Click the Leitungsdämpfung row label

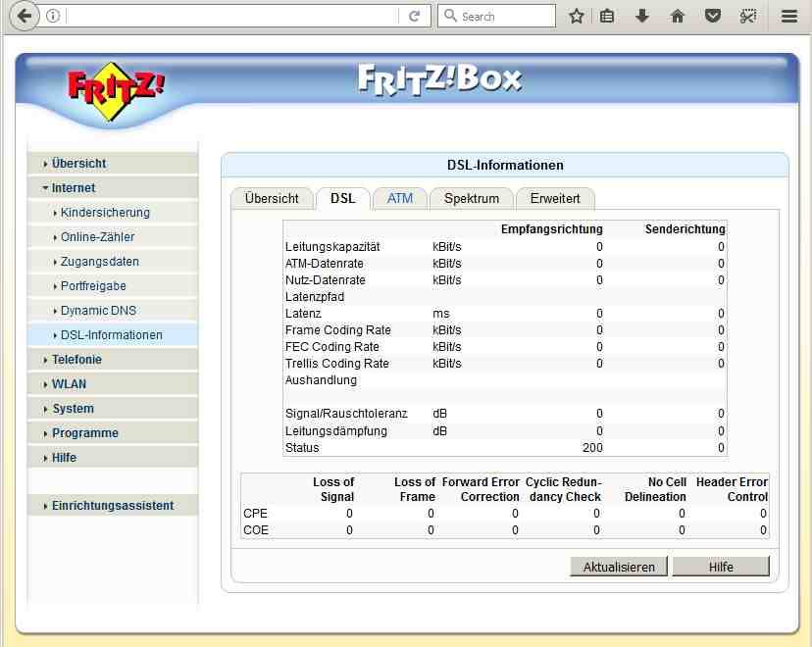(x=336, y=431)
